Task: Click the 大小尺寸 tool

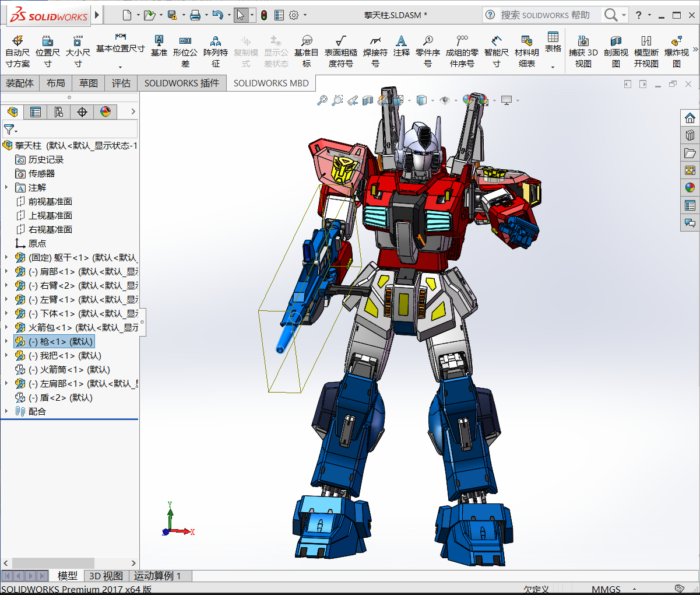Action: click(x=78, y=51)
